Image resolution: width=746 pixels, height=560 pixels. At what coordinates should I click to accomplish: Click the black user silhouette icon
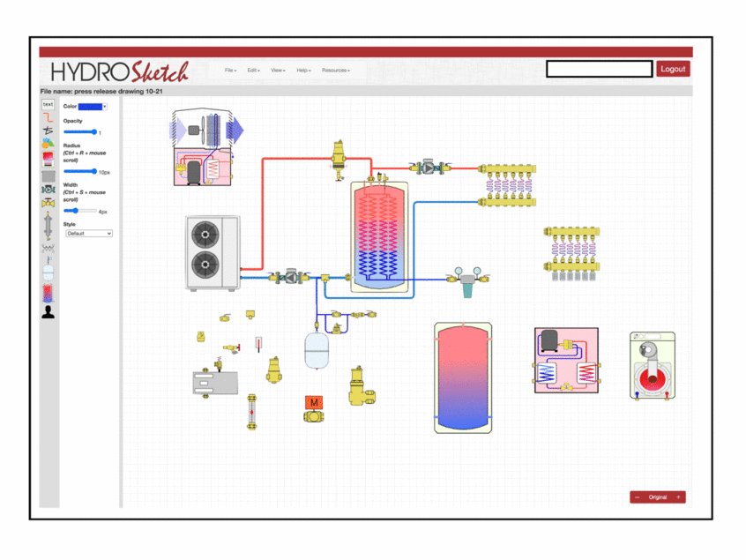coord(48,311)
